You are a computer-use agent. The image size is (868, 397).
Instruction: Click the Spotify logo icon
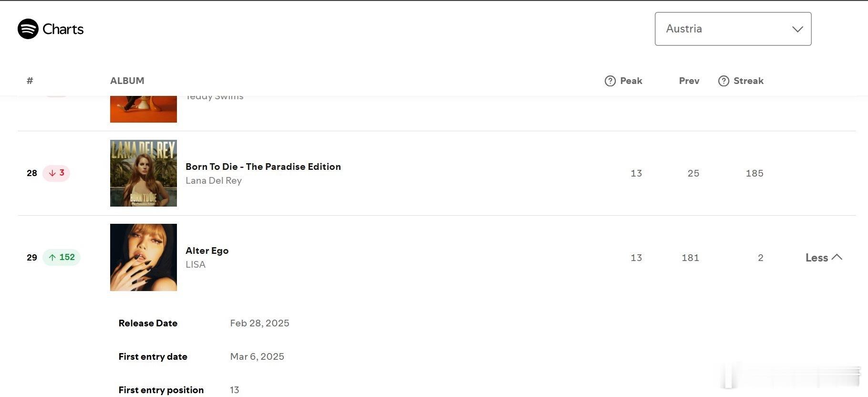point(28,29)
